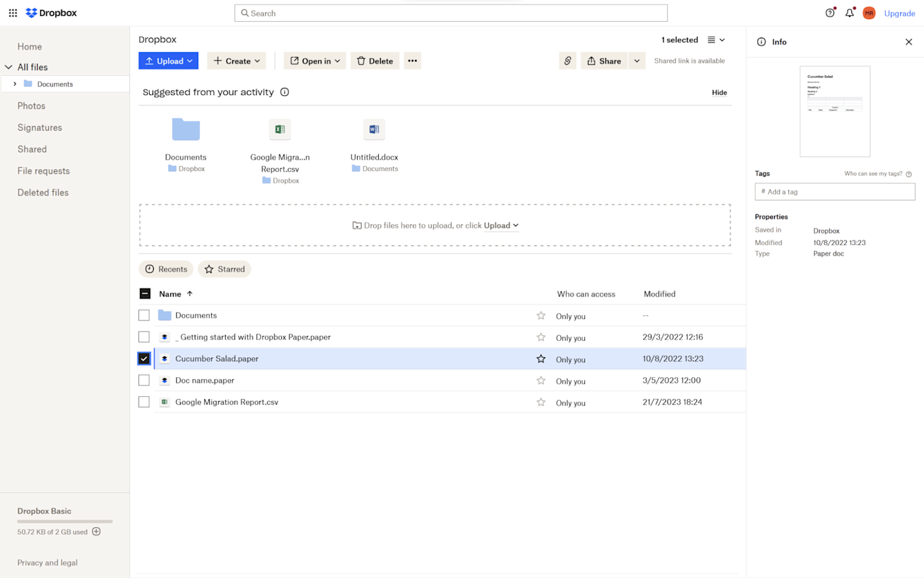
Task: Open suggested Untitled.docx Word icon
Action: point(374,129)
